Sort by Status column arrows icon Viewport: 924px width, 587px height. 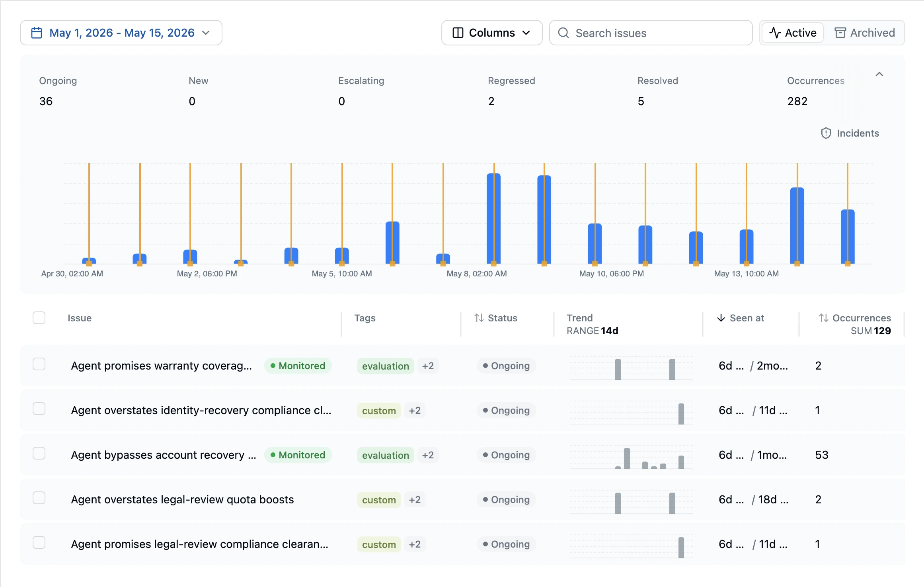pyautogui.click(x=479, y=318)
